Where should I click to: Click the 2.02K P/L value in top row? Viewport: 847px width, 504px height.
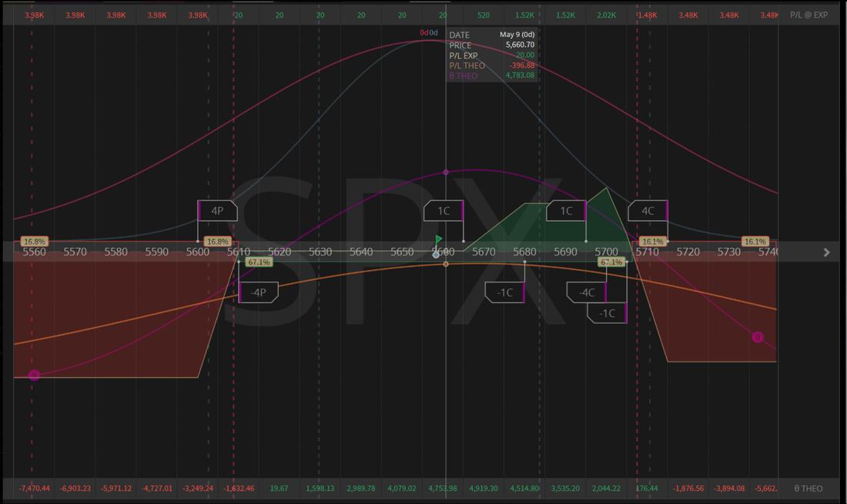[x=606, y=15]
